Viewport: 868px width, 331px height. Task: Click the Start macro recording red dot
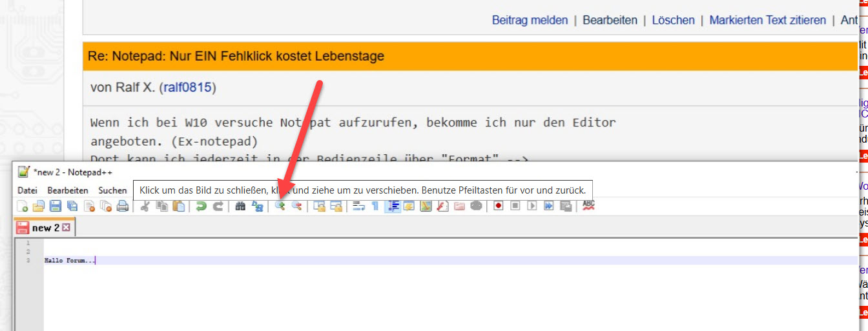pyautogui.click(x=498, y=206)
